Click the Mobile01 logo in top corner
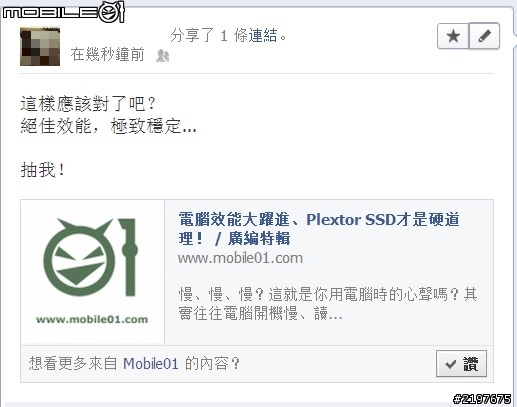Screen dimensions: 517x407 (63, 12)
